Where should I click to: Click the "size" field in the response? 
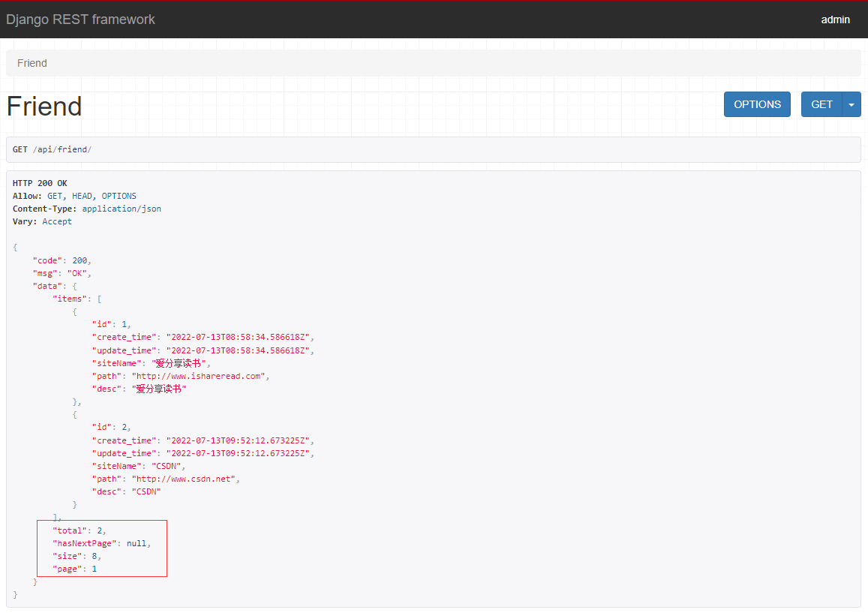[77, 556]
